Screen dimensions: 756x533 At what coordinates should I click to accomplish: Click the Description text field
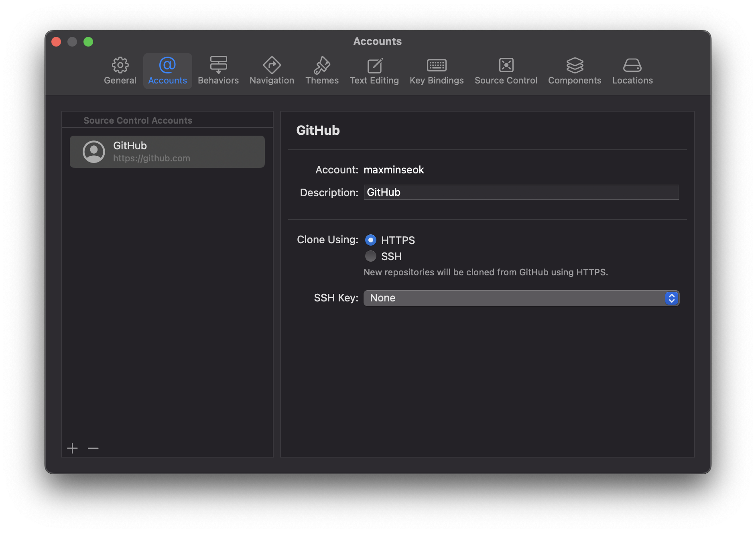pos(521,192)
